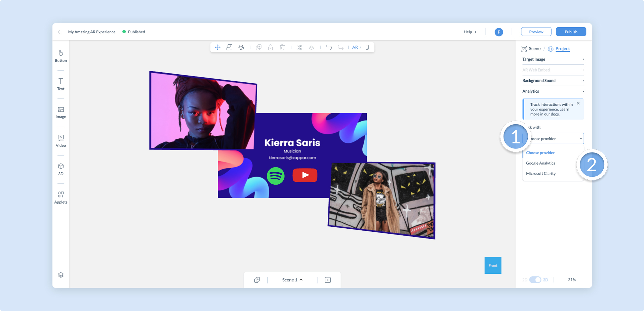This screenshot has height=311, width=644.
Task: Select the YouTube play button on canvas
Action: [305, 175]
